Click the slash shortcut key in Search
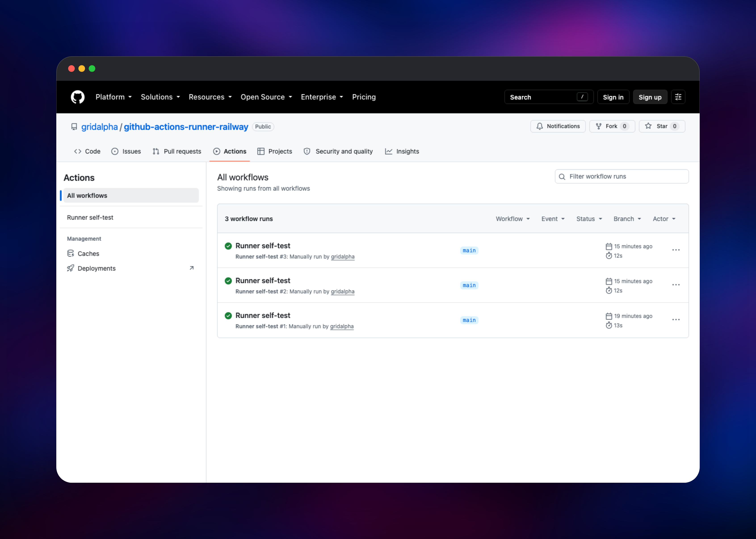This screenshot has height=539, width=756. (582, 97)
